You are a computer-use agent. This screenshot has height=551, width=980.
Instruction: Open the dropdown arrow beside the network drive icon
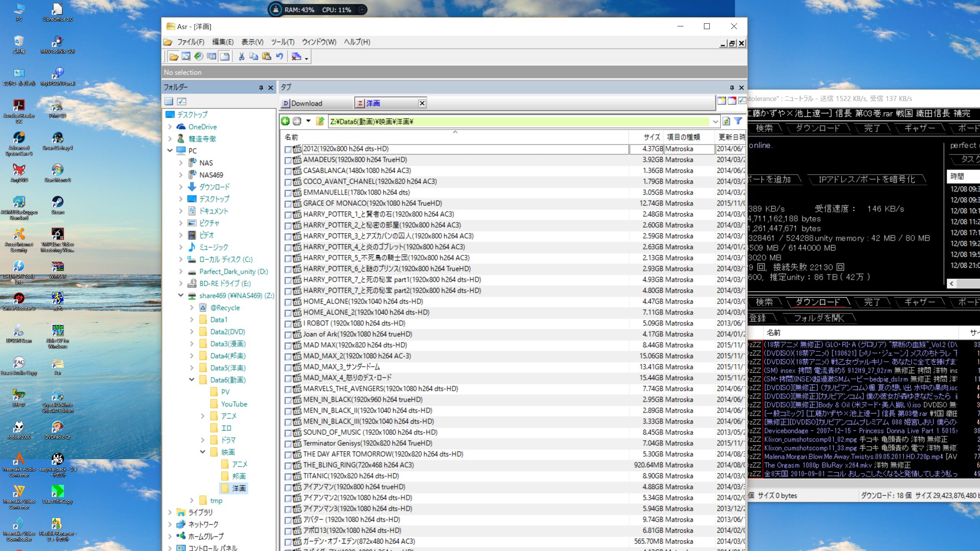306,58
